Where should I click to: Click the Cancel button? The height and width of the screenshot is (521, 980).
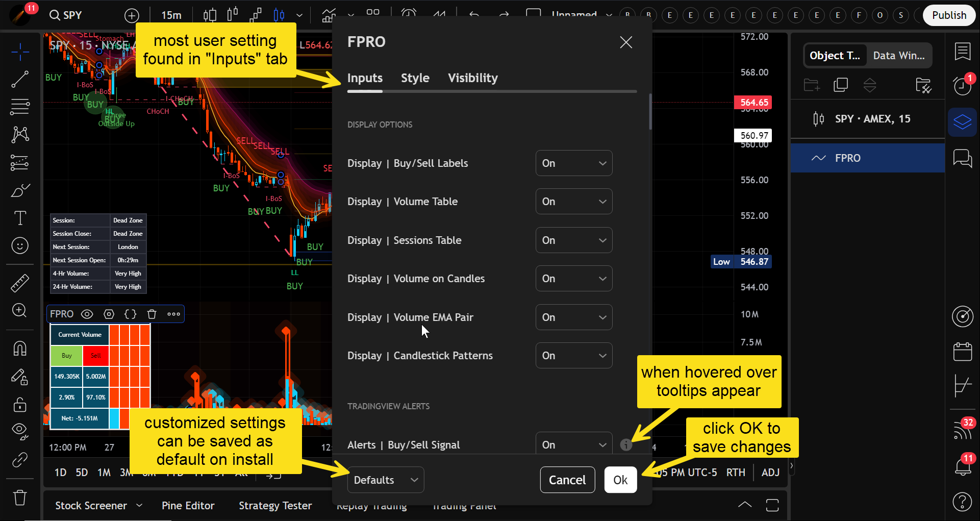tap(567, 480)
